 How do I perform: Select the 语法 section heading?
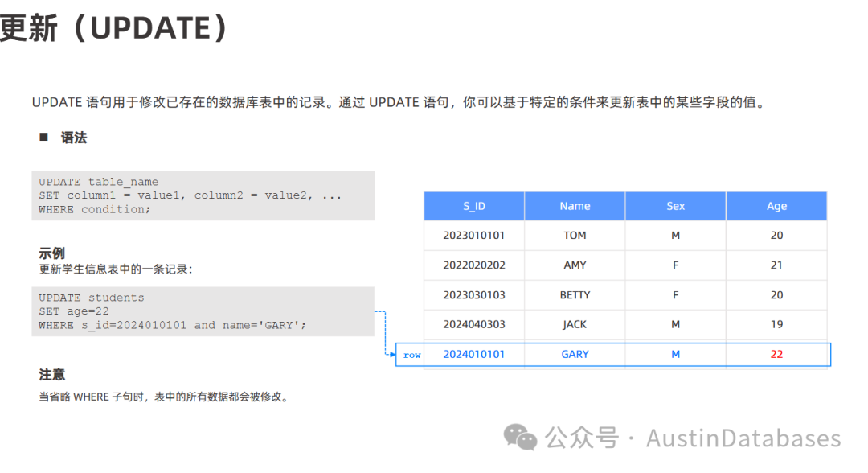tap(74, 138)
